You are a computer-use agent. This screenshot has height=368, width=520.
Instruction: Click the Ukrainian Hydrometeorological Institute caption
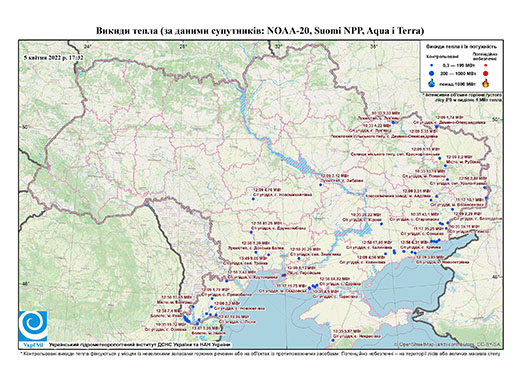[x=140, y=345]
